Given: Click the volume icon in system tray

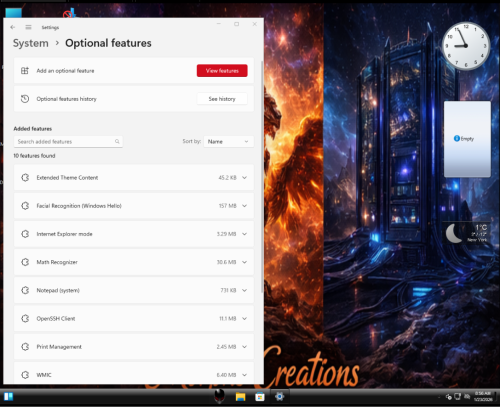Looking at the screenshot, I should point(467,397).
